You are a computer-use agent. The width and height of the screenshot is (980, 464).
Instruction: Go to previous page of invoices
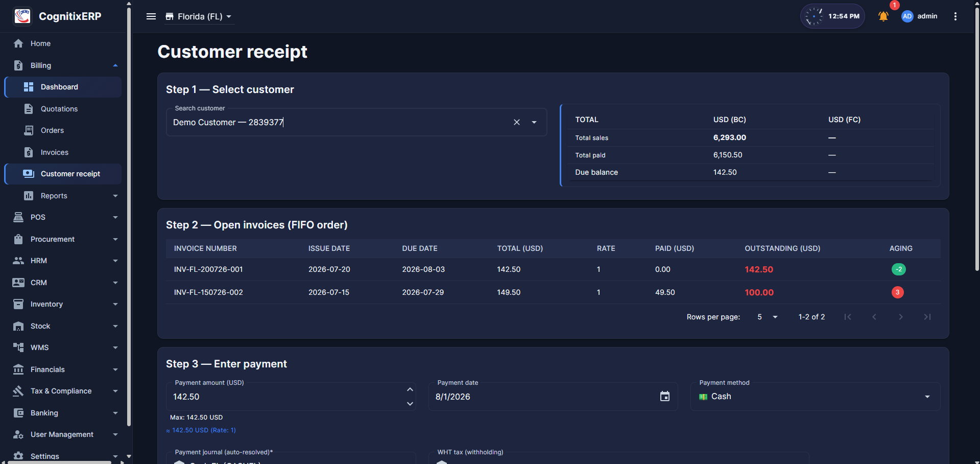click(x=874, y=317)
